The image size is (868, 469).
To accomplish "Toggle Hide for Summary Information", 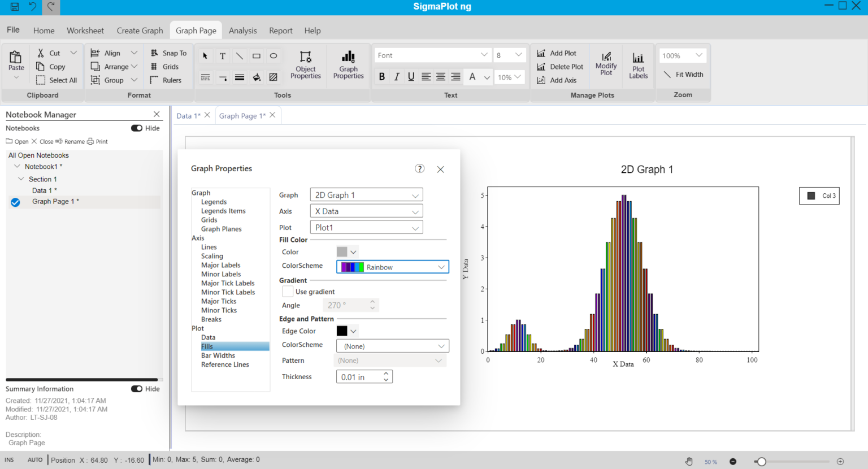I will point(136,389).
